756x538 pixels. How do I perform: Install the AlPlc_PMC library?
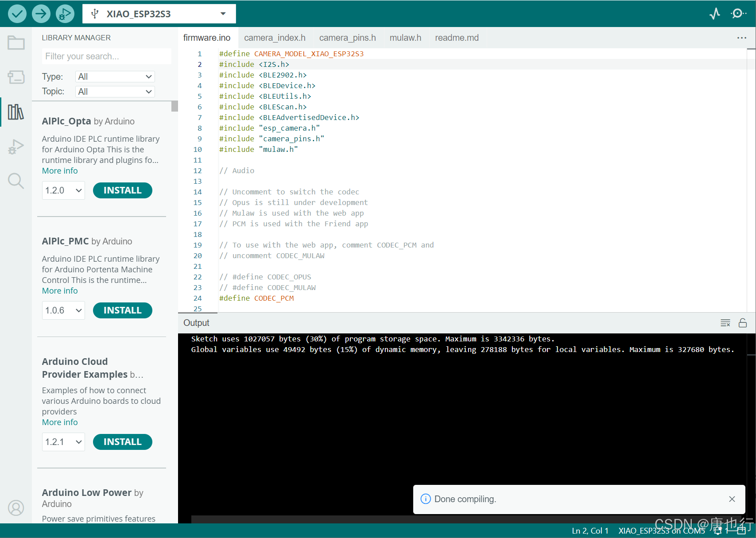tap(123, 310)
